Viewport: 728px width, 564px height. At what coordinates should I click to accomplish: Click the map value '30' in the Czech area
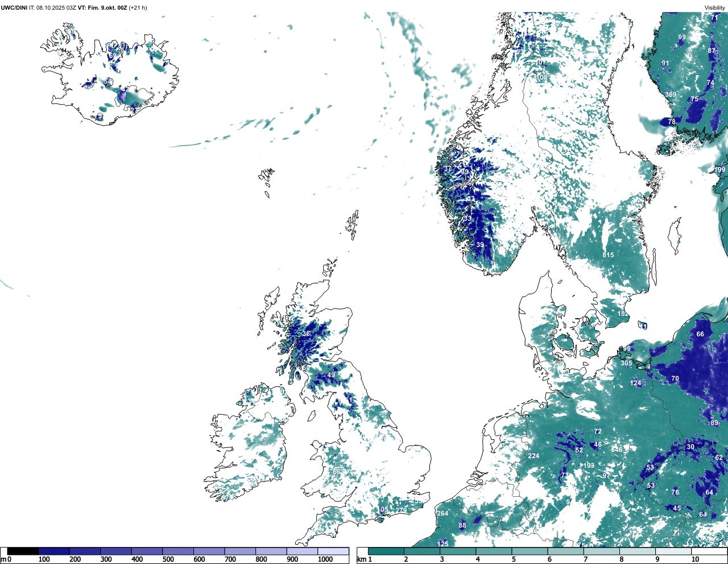click(690, 447)
